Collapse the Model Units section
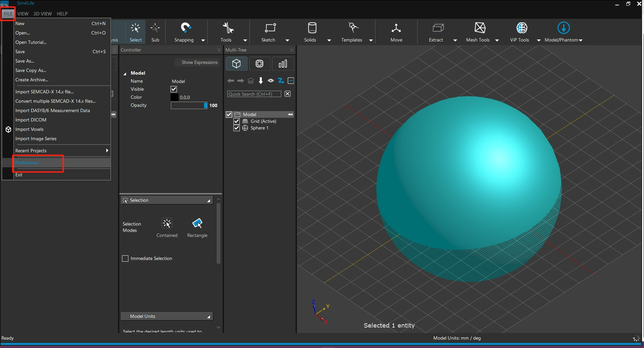The height and width of the screenshot is (348, 644). point(209,317)
